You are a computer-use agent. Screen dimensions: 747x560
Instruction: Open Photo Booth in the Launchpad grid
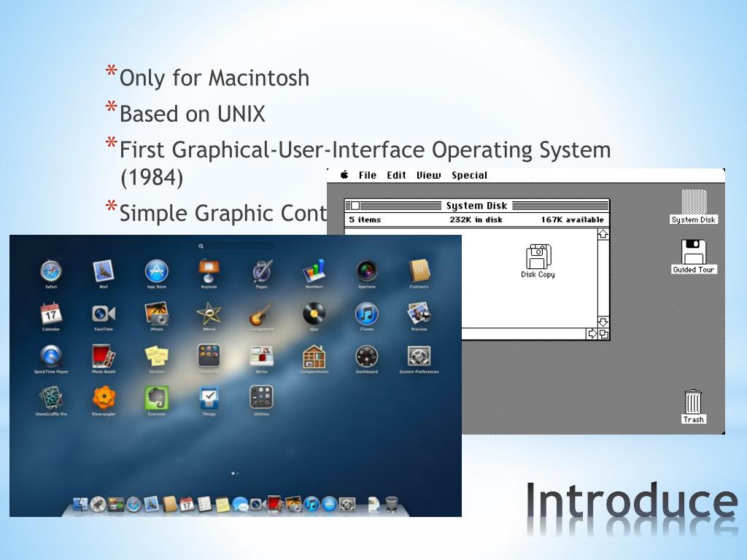(104, 356)
